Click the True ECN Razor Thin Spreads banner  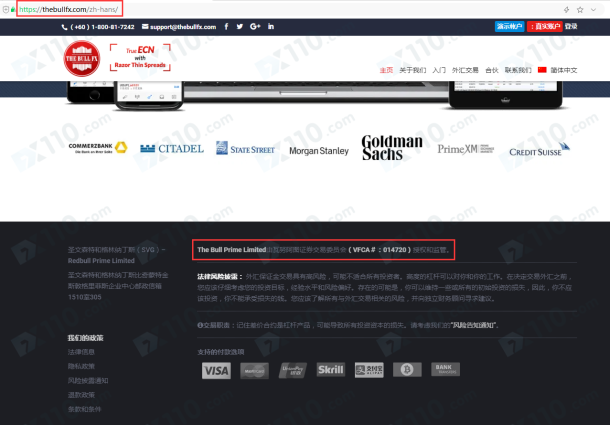coord(140,57)
